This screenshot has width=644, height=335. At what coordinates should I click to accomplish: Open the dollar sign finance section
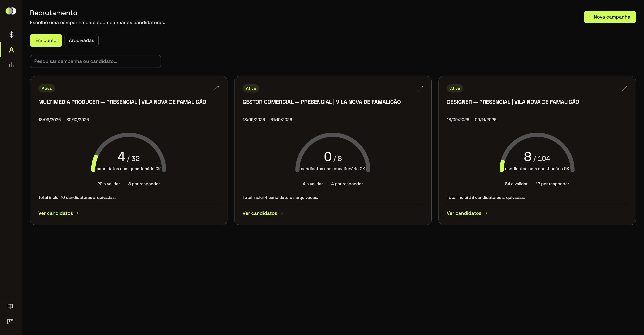[x=11, y=35]
